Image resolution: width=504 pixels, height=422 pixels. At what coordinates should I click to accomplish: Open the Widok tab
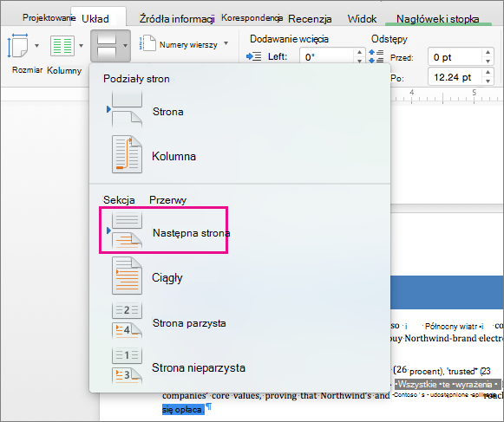362,19
